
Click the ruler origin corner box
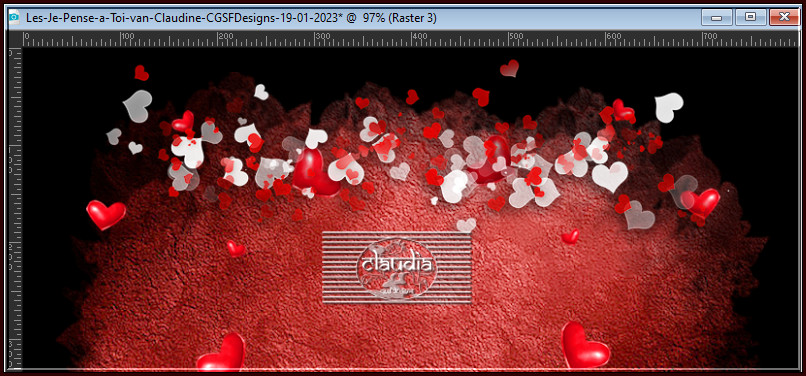click(x=14, y=39)
